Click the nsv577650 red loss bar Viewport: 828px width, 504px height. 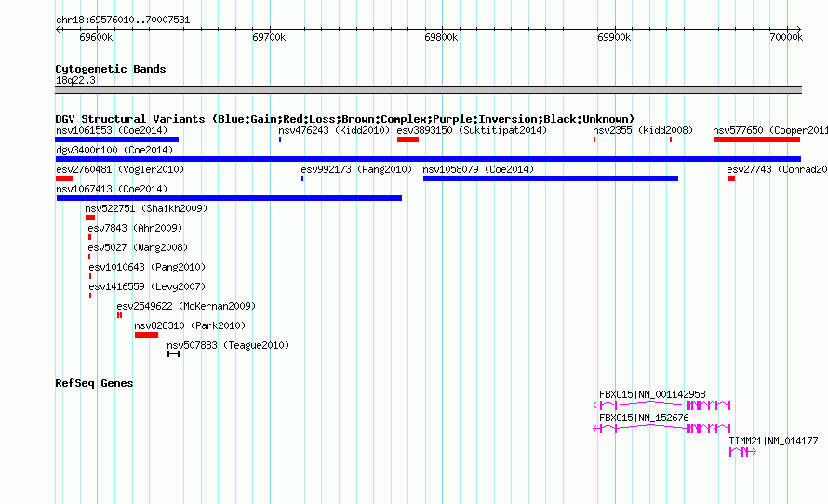[x=756, y=139]
